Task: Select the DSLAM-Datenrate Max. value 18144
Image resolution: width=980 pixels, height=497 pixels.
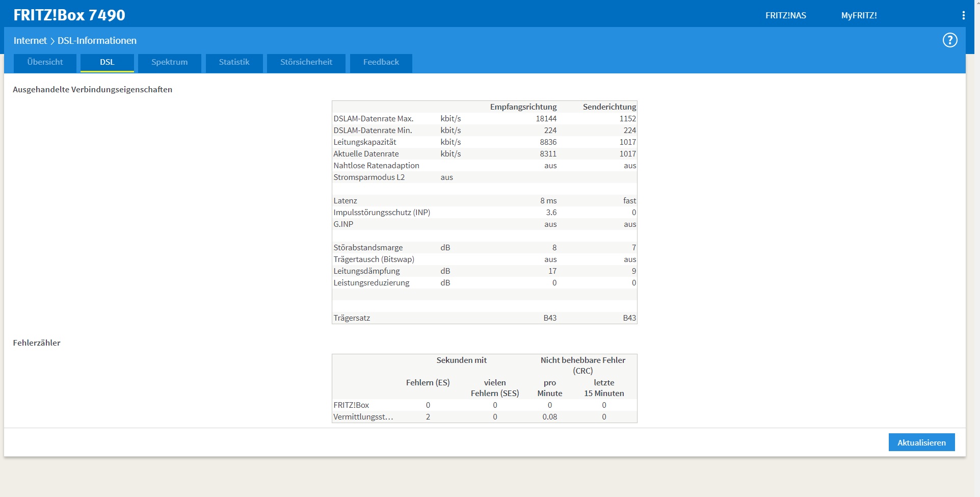Action: [546, 118]
